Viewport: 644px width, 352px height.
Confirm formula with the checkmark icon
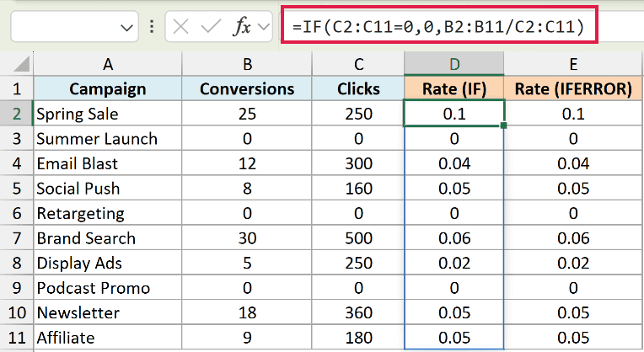pos(211,27)
